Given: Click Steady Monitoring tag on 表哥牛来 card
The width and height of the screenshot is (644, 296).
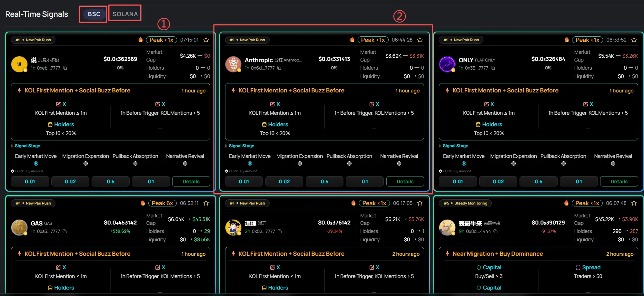Looking at the screenshot, I should click(x=465, y=203).
